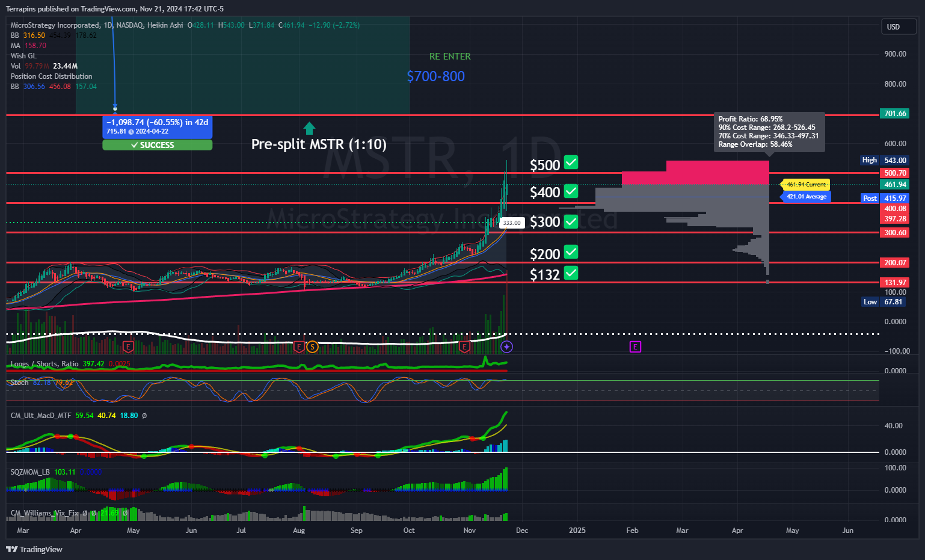This screenshot has width=925, height=560.
Task: Click the Wish GL indicator legend
Action: (23, 56)
